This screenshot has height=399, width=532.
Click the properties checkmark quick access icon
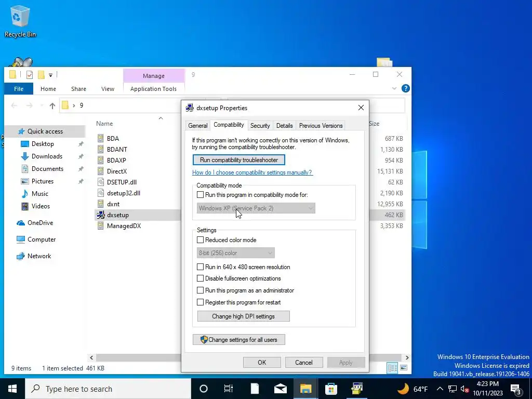(30, 75)
